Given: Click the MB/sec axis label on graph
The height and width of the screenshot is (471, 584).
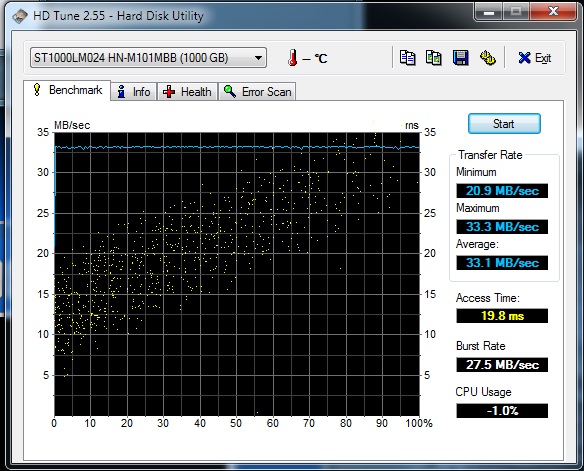Looking at the screenshot, I should click(x=72, y=125).
